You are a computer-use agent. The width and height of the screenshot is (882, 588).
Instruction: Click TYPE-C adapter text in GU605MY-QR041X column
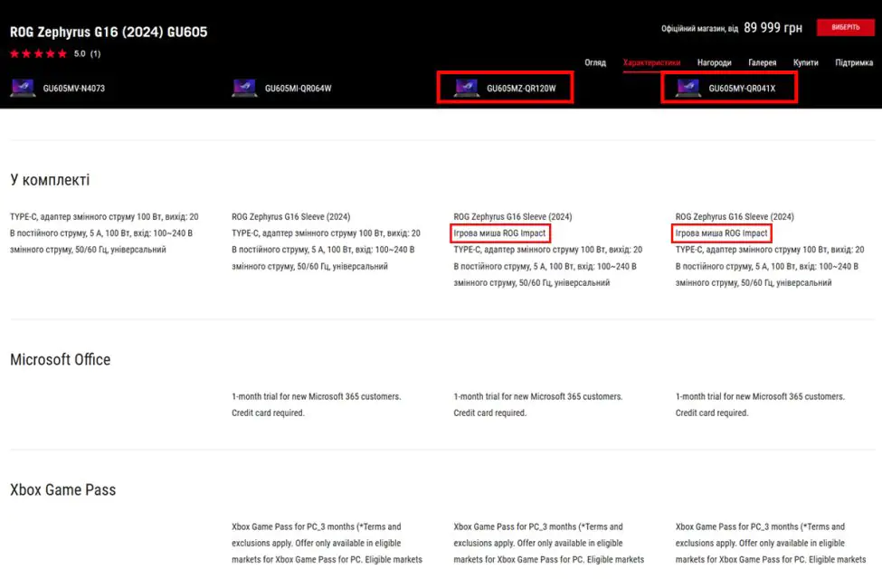coord(770,266)
